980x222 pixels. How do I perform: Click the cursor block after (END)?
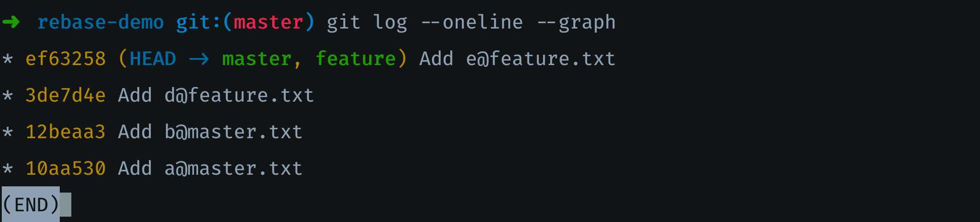66,205
